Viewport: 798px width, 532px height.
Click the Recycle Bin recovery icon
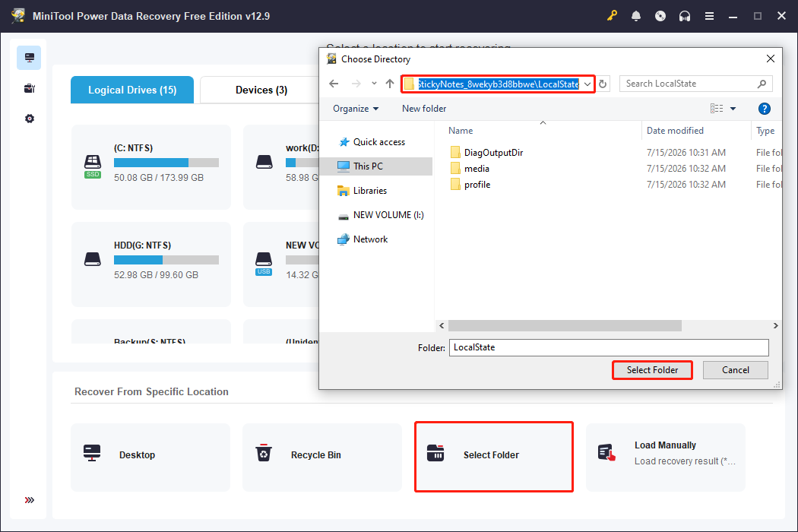264,453
